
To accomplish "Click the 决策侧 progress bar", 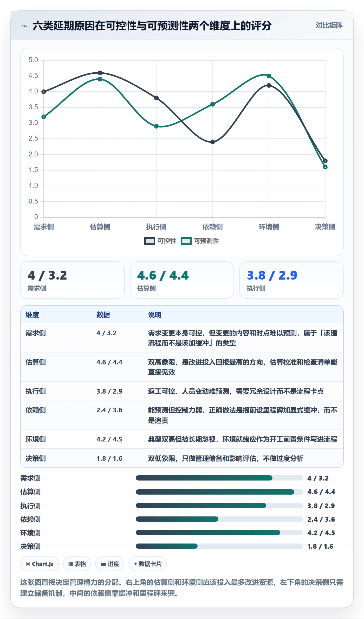I will tap(219, 546).
